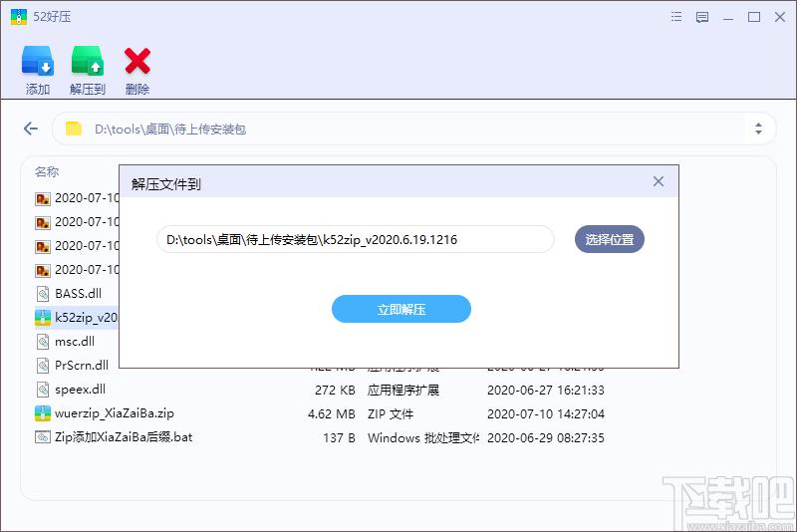Click the yellow folder icon in path bar
Viewport: 797px width, 532px height.
point(74,129)
